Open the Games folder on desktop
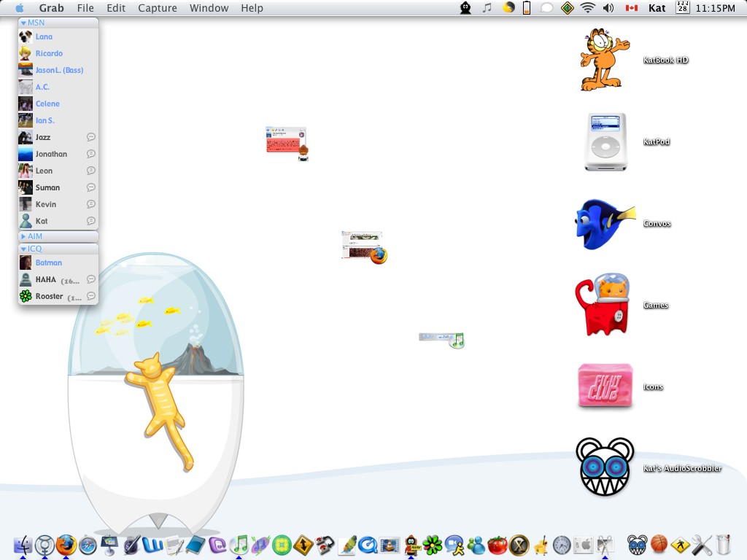 [605, 305]
